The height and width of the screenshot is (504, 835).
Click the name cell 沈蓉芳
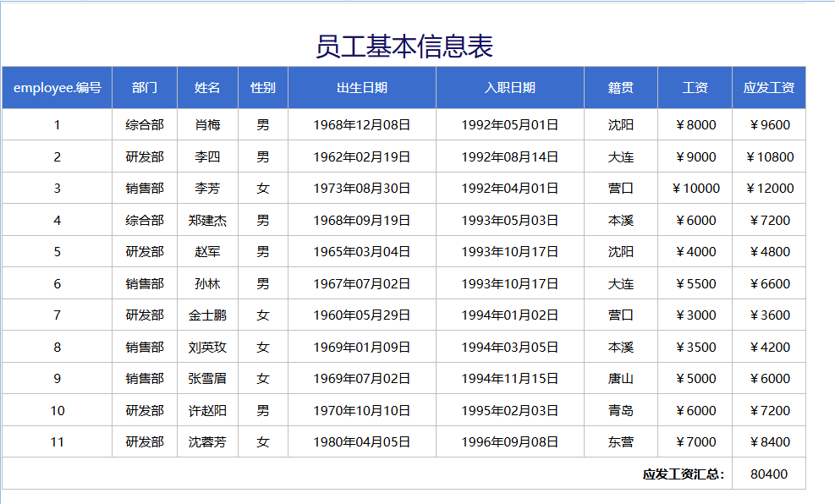[x=207, y=441]
